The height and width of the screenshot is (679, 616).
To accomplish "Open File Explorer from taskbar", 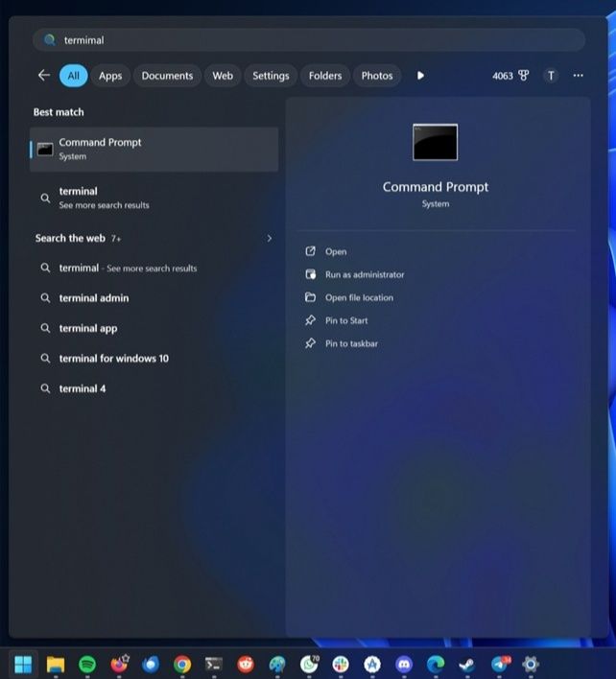I will pos(56,664).
